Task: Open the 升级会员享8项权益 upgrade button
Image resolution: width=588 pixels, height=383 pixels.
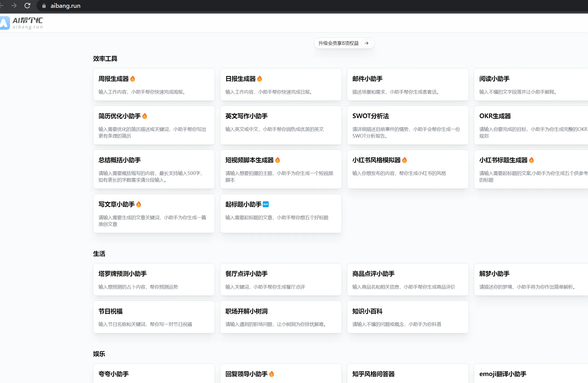Action: 339,43
